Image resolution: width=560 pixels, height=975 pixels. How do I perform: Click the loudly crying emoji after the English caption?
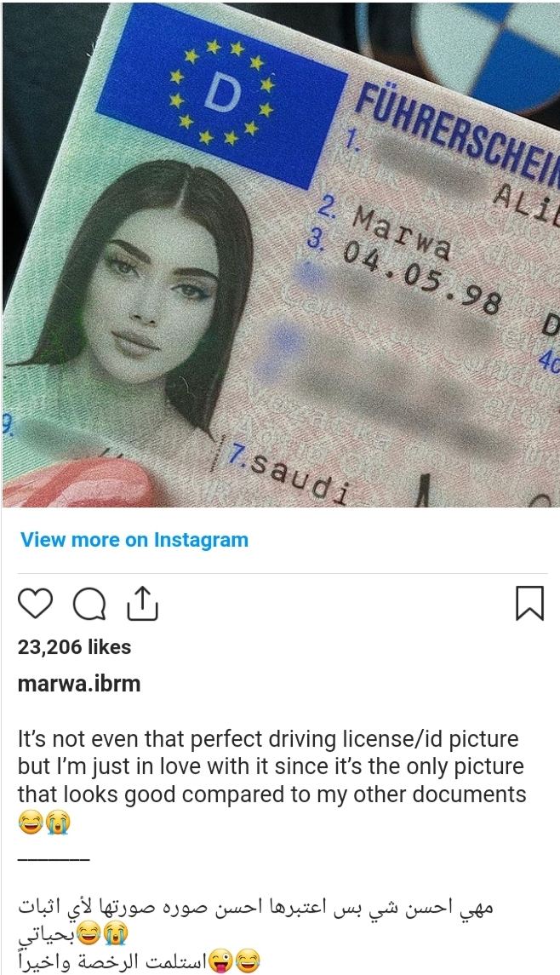click(x=59, y=824)
